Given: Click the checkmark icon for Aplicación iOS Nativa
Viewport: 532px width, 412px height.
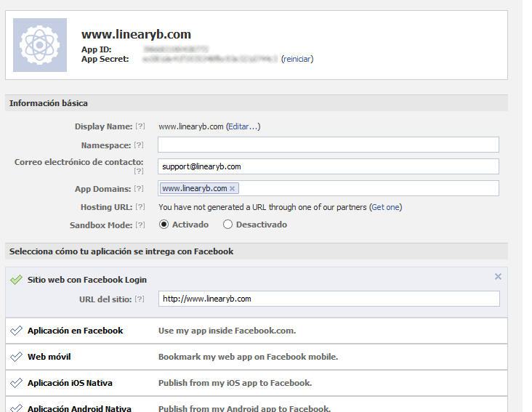Looking at the screenshot, I should pos(16,382).
